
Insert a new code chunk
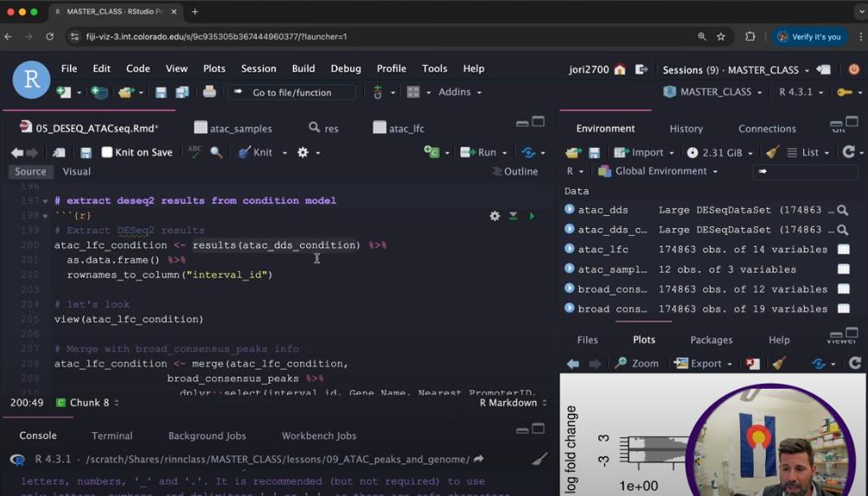(x=431, y=152)
